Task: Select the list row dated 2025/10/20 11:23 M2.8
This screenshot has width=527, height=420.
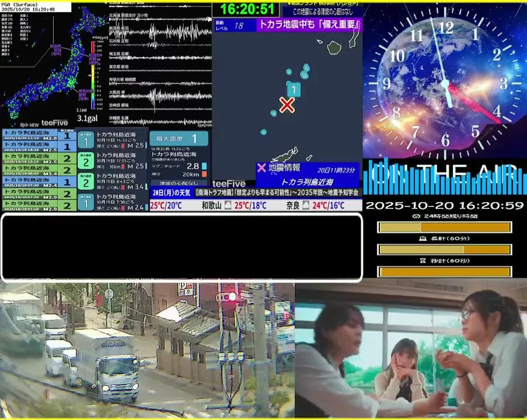Action: [39, 135]
